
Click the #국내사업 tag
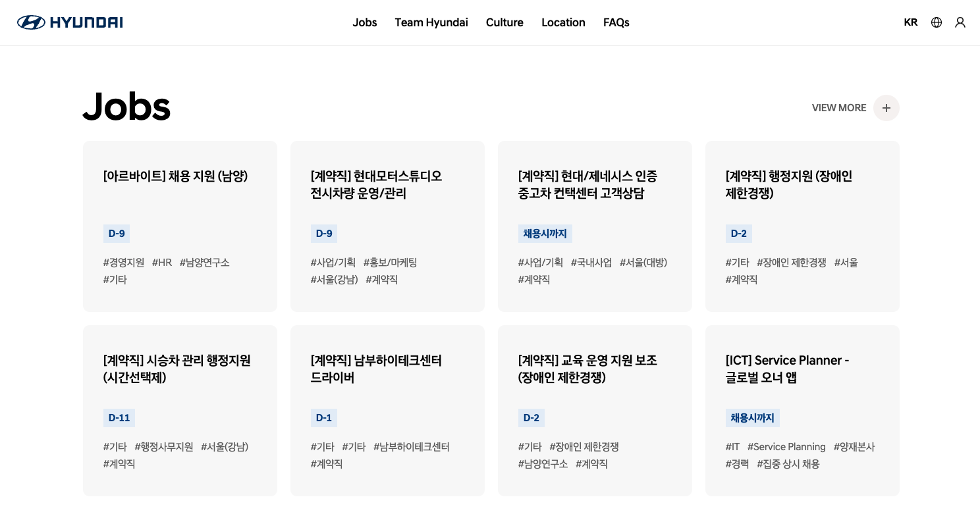591,263
